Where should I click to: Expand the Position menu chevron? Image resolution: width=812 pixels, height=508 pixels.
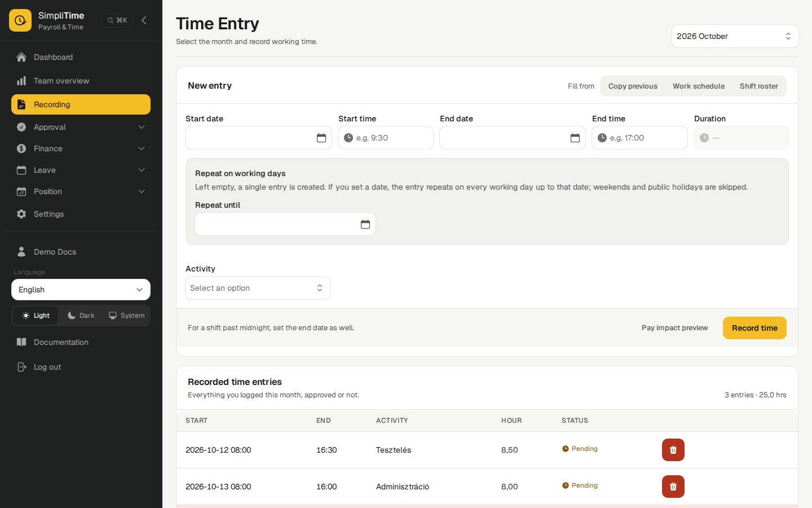(x=142, y=191)
